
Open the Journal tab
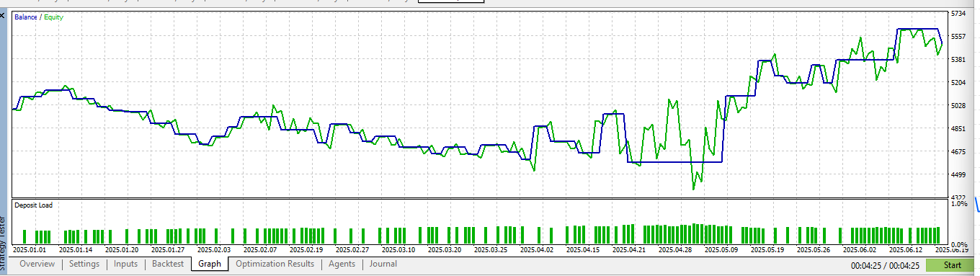click(x=383, y=264)
